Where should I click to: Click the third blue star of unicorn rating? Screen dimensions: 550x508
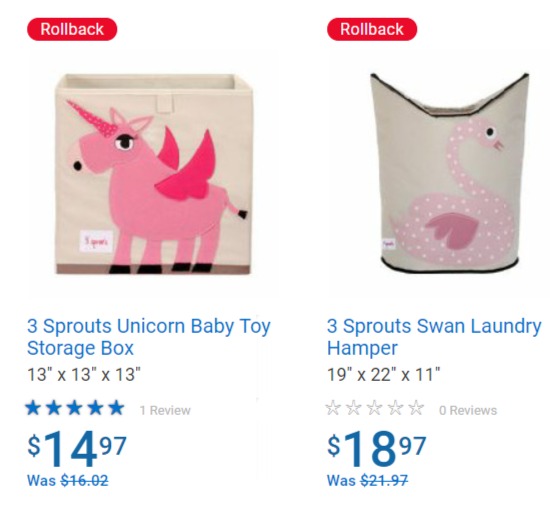click(74, 408)
